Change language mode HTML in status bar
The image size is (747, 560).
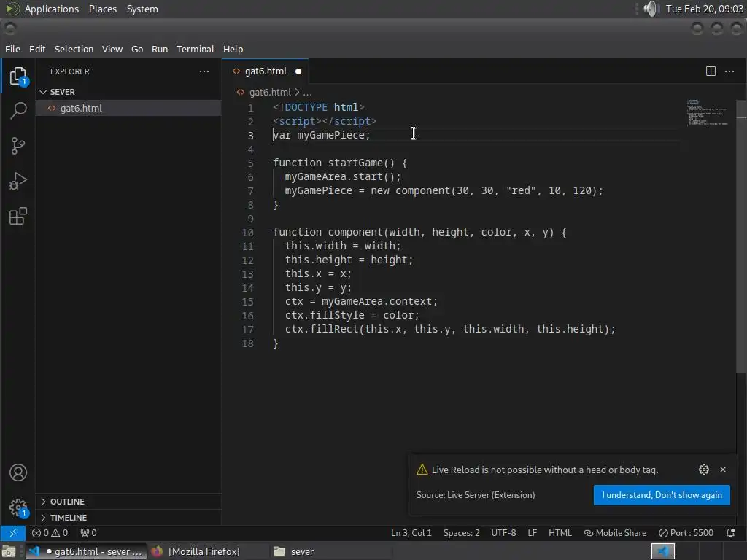click(x=560, y=533)
